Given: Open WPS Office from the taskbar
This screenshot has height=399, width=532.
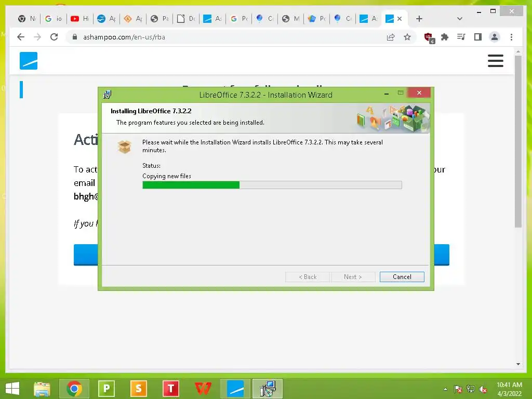Looking at the screenshot, I should coord(203,389).
